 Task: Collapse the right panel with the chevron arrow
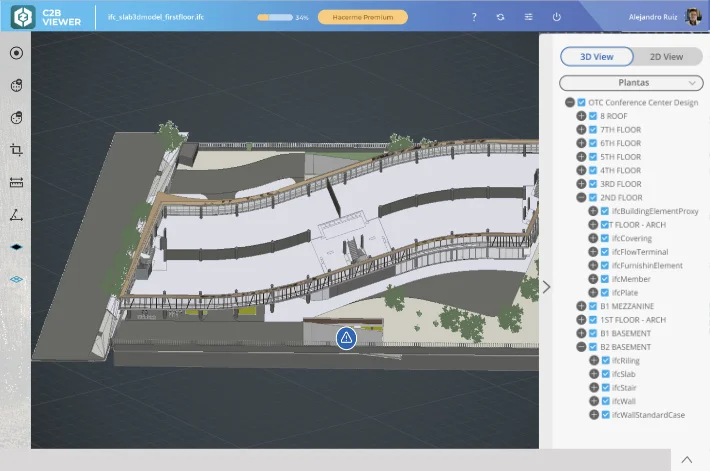click(x=547, y=287)
